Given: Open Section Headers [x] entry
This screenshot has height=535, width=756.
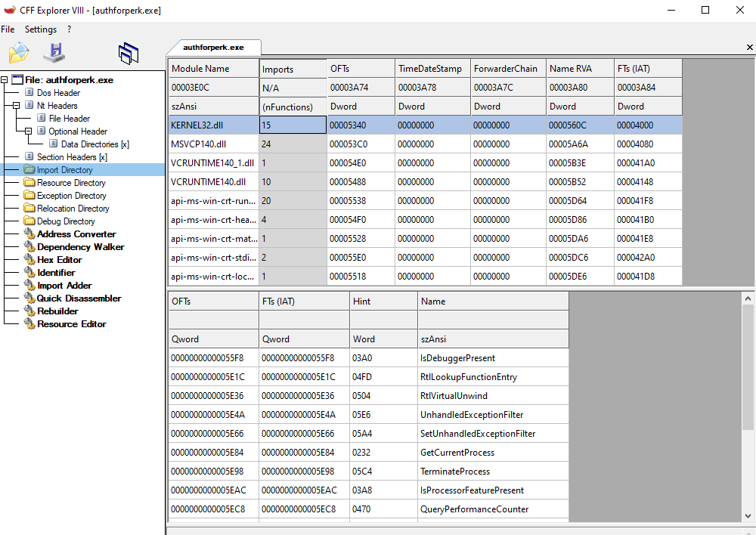Looking at the screenshot, I should coord(72,157).
